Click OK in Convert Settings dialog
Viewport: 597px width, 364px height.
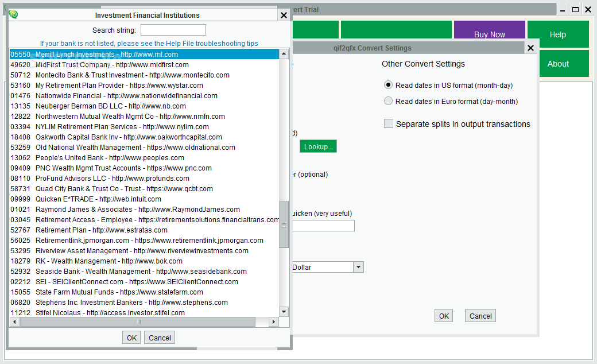click(444, 316)
